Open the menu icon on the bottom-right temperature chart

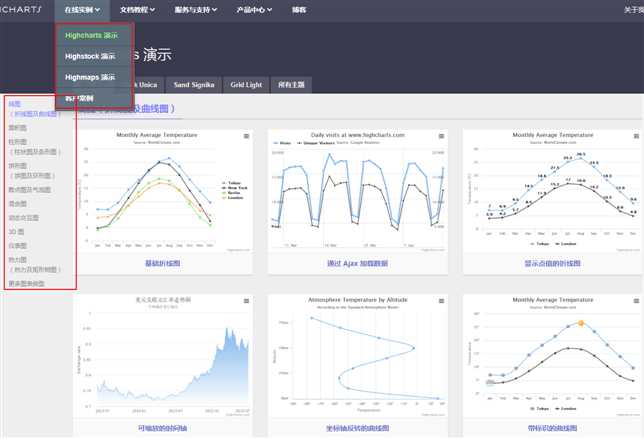[636, 301]
